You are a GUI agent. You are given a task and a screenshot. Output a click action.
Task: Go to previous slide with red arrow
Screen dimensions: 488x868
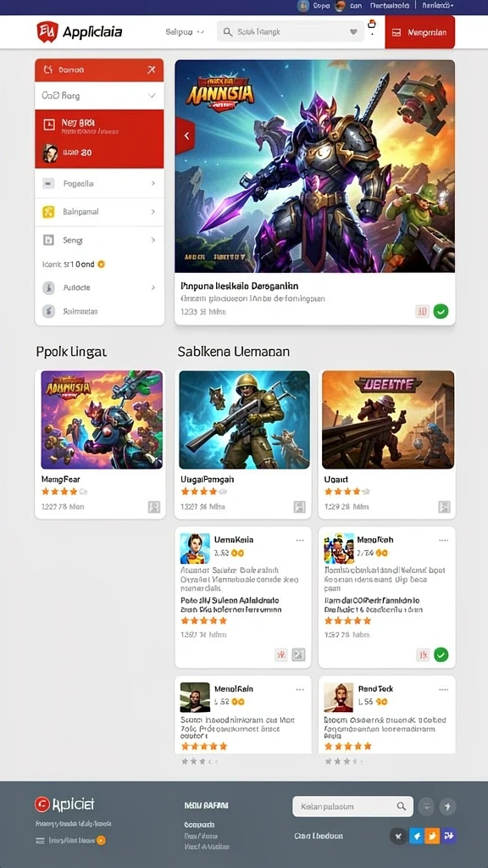pyautogui.click(x=186, y=136)
